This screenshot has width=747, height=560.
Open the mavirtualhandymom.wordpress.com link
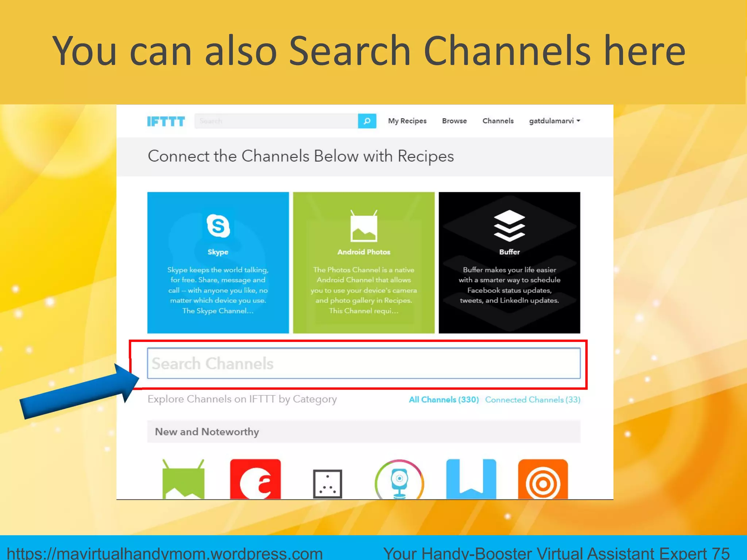pos(165,553)
